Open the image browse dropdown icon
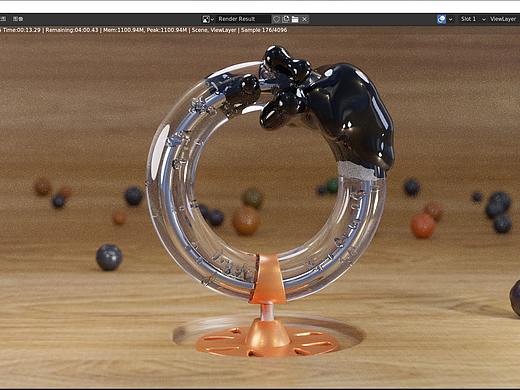520x390 pixels. click(208, 19)
